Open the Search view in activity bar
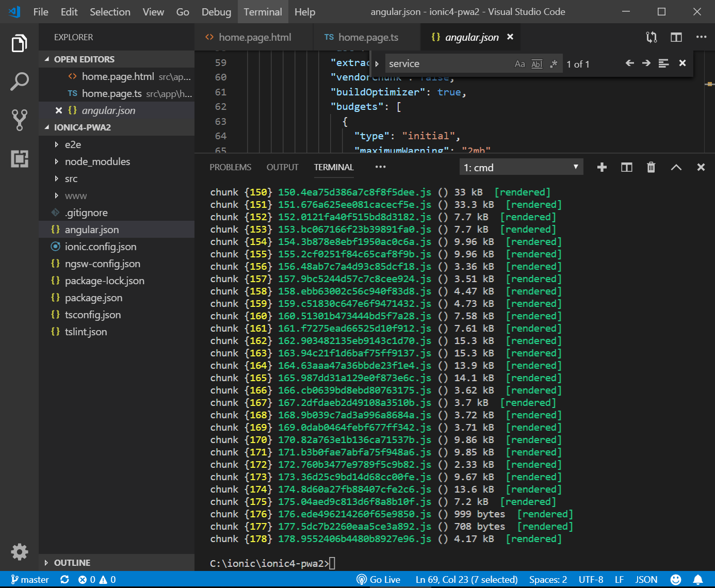This screenshot has width=715, height=588. click(19, 81)
